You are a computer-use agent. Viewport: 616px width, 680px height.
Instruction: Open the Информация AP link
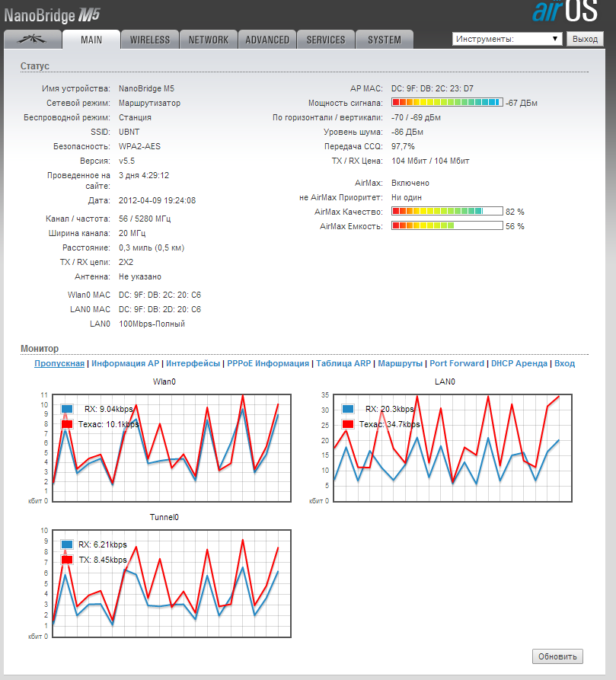pos(125,364)
